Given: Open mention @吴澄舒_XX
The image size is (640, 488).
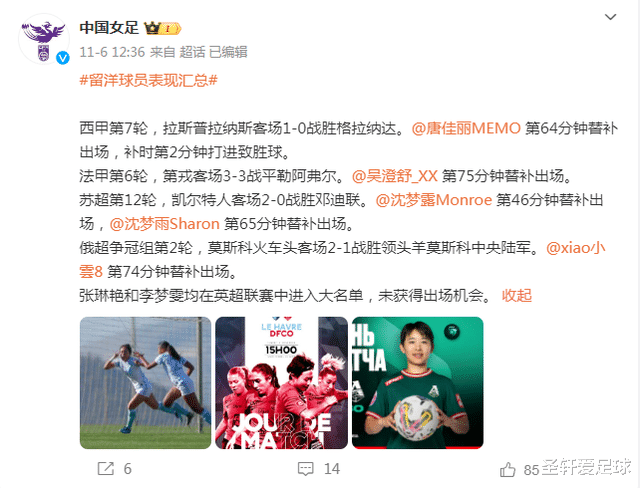Looking at the screenshot, I should pyautogui.click(x=395, y=176).
